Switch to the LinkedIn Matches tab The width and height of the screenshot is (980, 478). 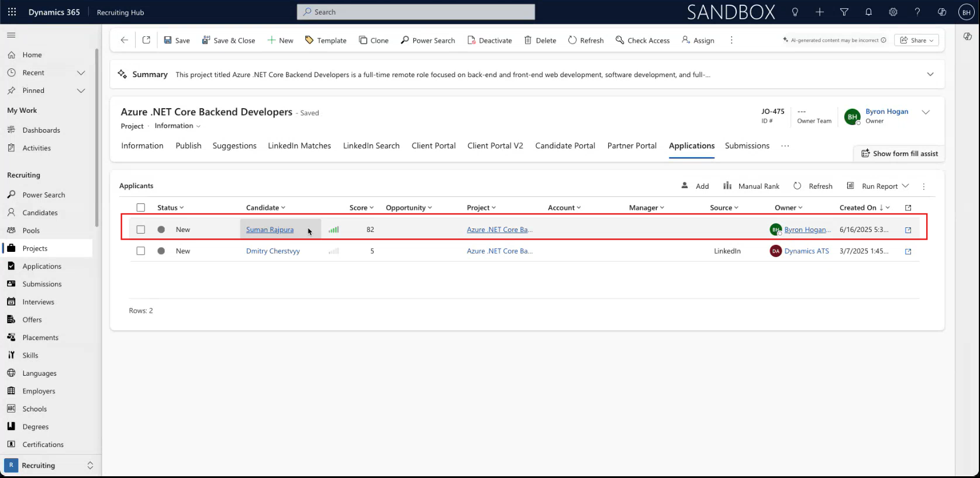coord(299,146)
